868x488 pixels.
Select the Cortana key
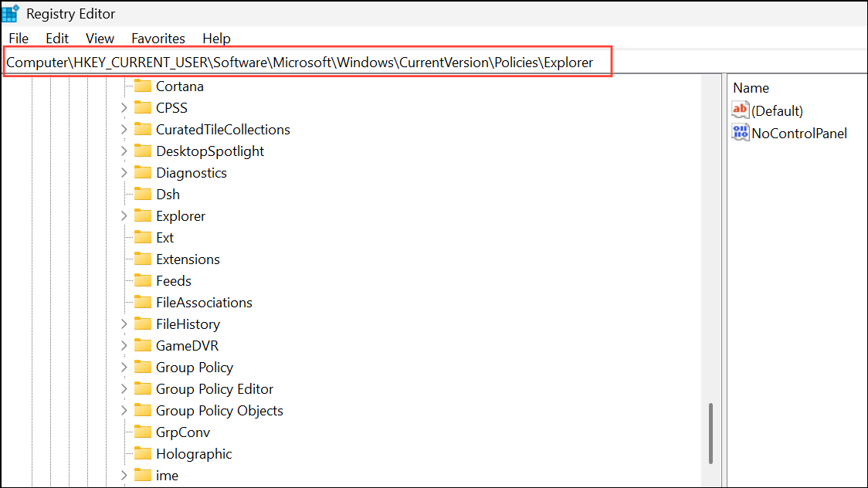tap(180, 86)
